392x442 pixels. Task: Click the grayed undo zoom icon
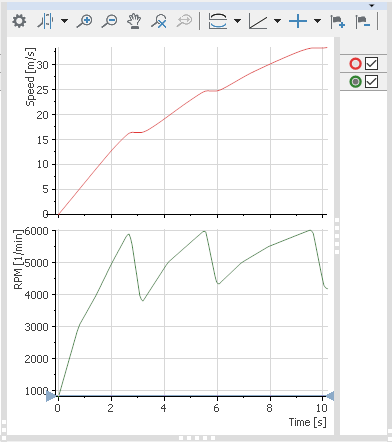184,21
